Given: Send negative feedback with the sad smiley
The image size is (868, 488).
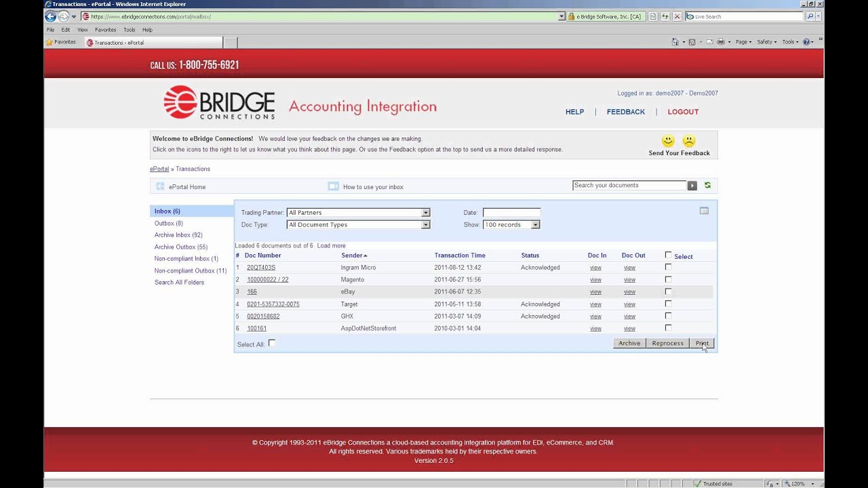Looking at the screenshot, I should pyautogui.click(x=689, y=141).
